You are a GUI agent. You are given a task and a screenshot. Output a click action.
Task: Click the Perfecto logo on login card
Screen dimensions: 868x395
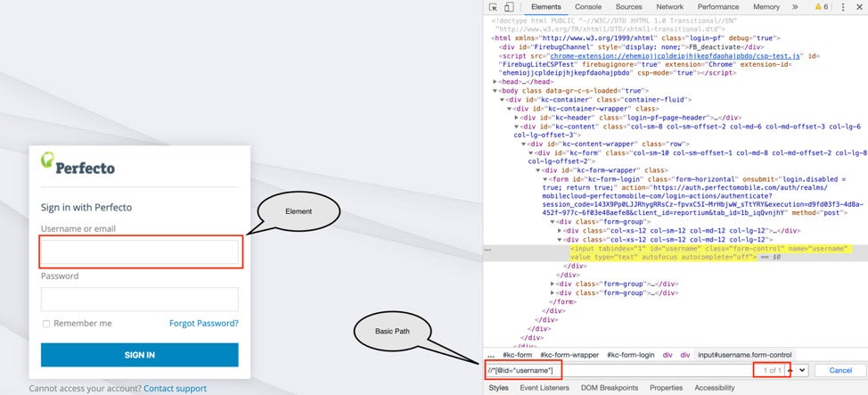78,163
